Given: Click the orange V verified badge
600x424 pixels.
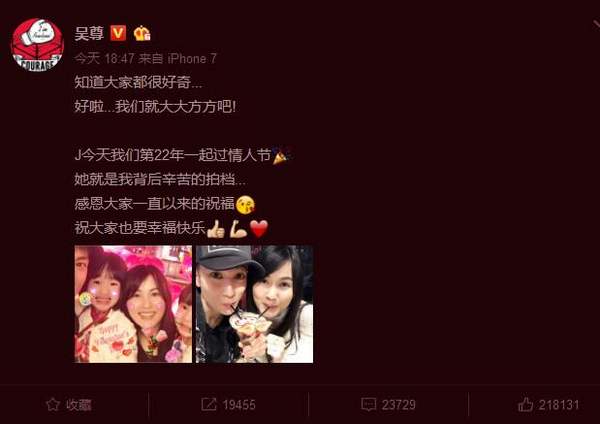Looking at the screenshot, I should [118, 33].
